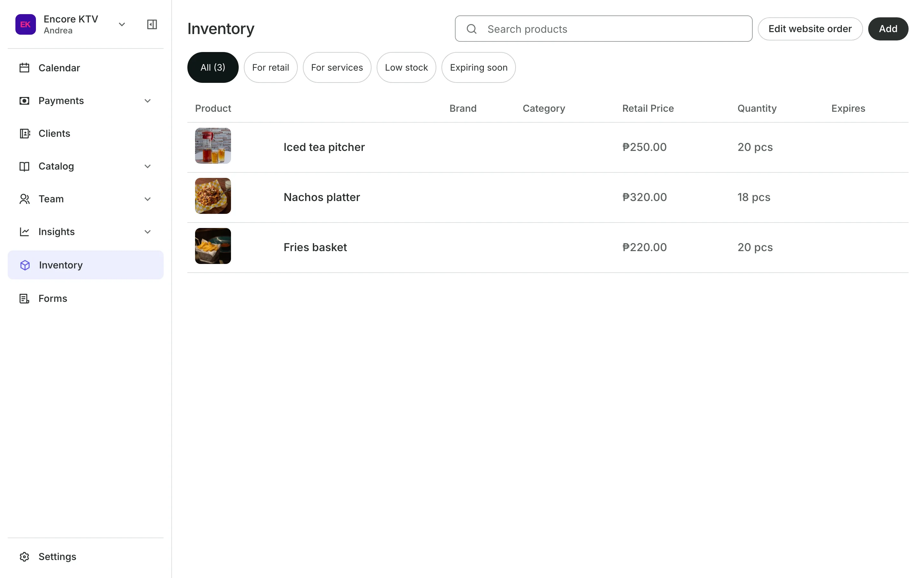Show Low stock products
Viewport: 924px width, 578px height.
[406, 67]
